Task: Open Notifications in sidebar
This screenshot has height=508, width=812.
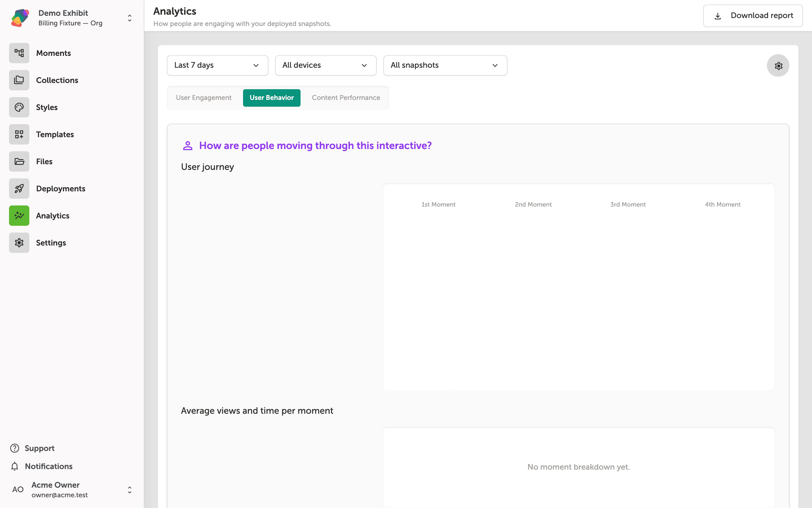Action: click(49, 466)
